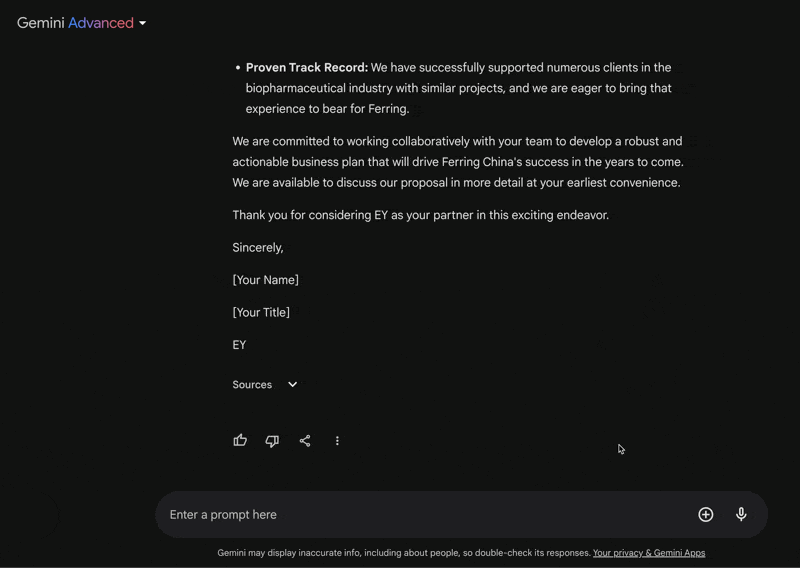The width and height of the screenshot is (800, 568).
Task: Open the three-dot more options menu
Action: click(x=337, y=441)
